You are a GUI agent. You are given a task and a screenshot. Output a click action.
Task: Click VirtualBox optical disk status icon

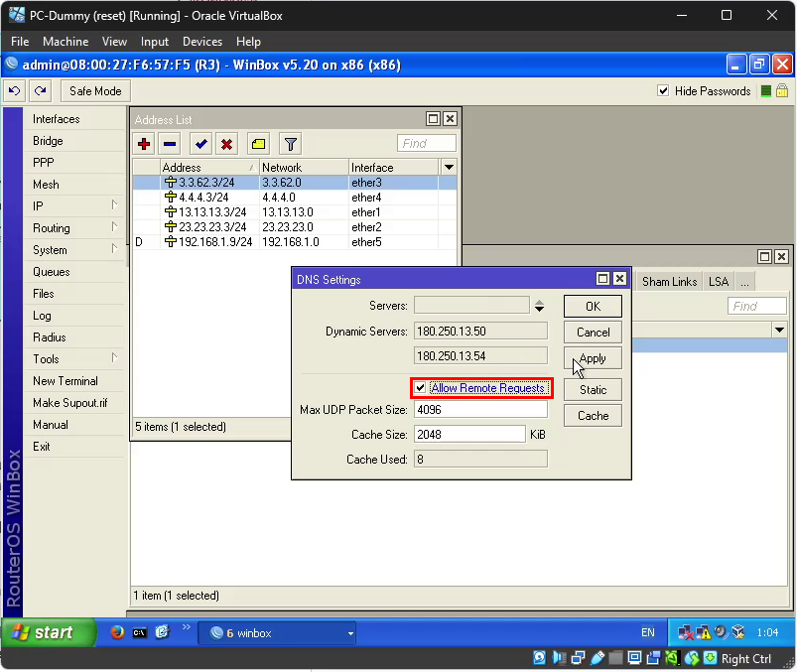pos(540,659)
